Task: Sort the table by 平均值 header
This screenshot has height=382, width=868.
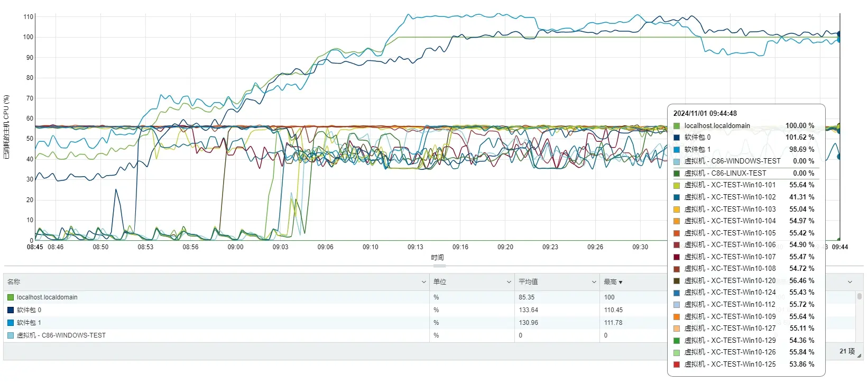Action: point(528,282)
